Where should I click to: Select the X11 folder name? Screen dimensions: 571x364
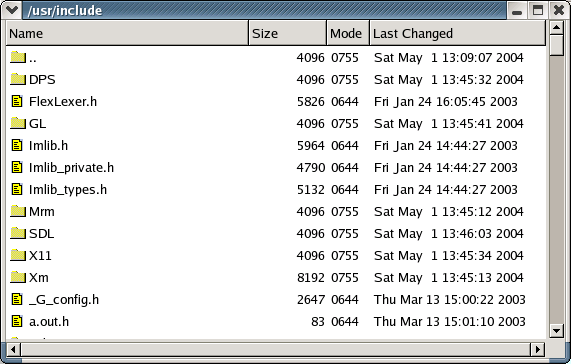coord(40,256)
